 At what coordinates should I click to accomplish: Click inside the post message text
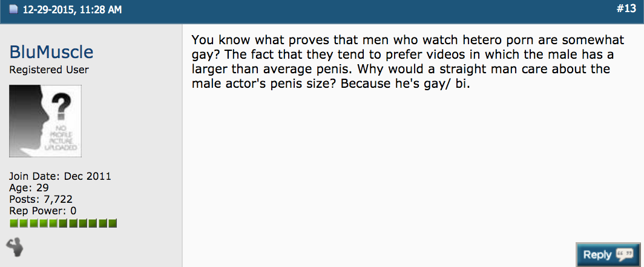click(x=408, y=62)
